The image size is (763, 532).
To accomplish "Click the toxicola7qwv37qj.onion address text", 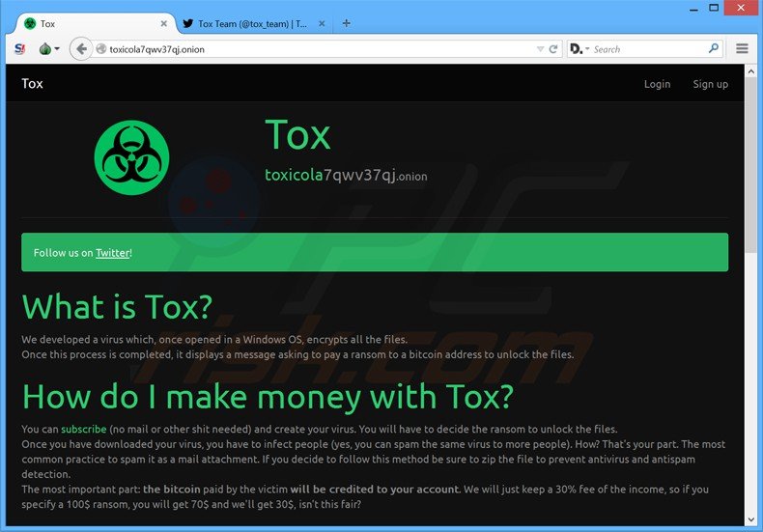I will tap(346, 175).
